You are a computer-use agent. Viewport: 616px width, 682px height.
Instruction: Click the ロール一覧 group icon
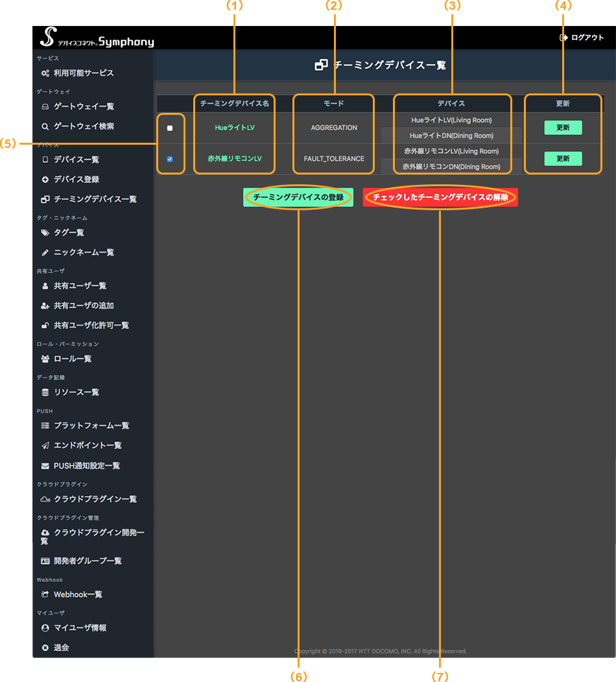click(x=45, y=359)
